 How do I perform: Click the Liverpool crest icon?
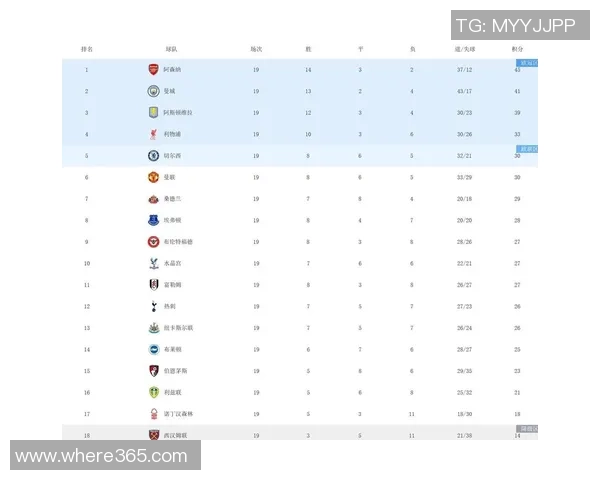pos(153,134)
